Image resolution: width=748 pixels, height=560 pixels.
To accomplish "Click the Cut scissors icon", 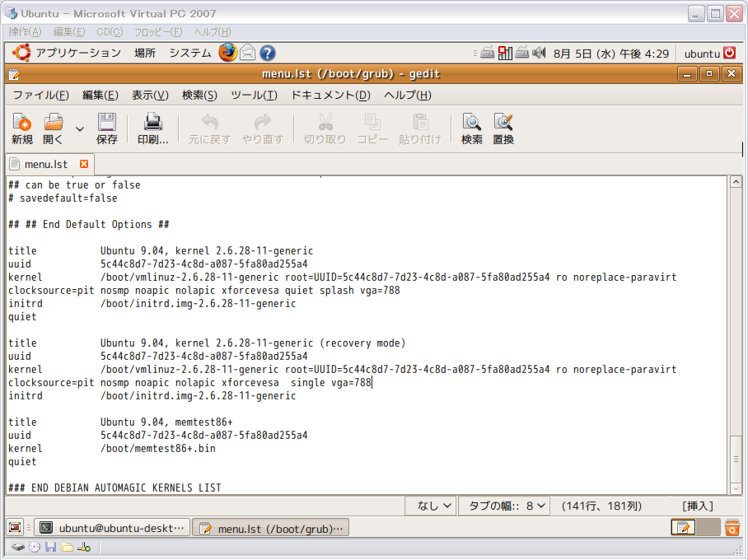I will (x=325, y=128).
